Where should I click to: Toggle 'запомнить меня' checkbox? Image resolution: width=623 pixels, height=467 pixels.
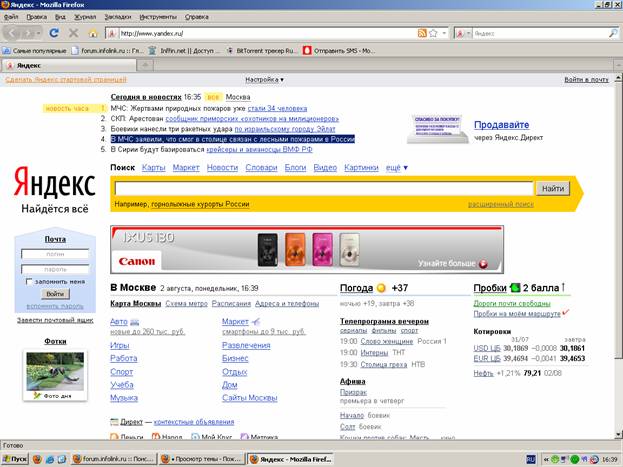tap(29, 281)
